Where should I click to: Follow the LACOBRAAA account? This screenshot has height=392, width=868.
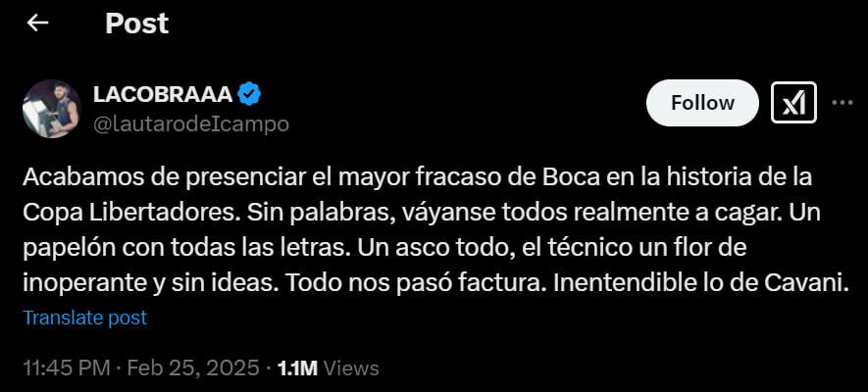point(702,103)
